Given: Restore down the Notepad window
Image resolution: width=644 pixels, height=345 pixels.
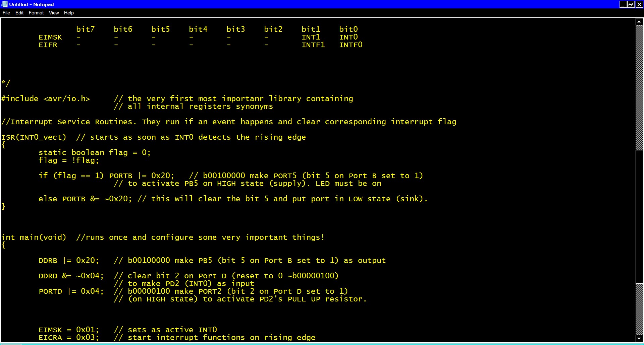Looking at the screenshot, I should point(631,4).
